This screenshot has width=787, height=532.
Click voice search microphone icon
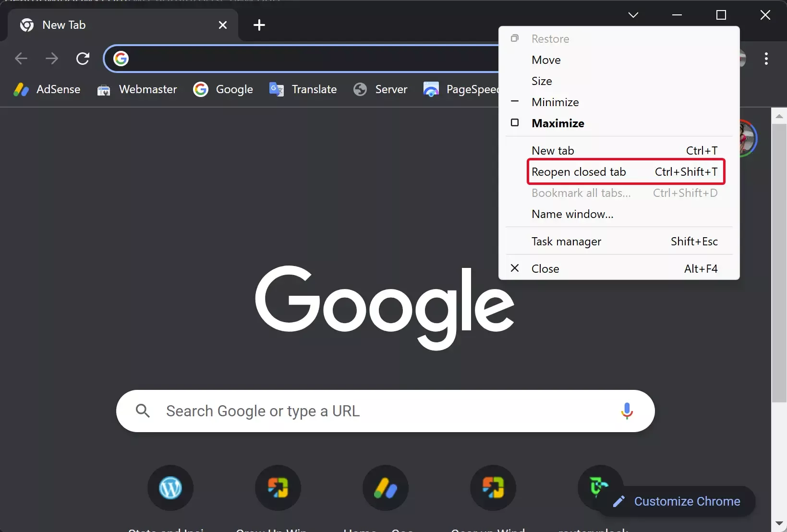click(627, 411)
